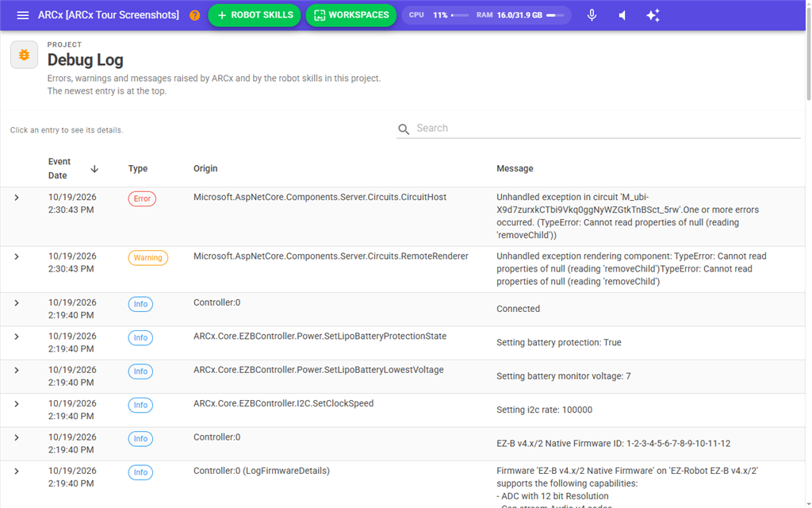Click the speaker volume icon
The height and width of the screenshot is (508, 812).
click(x=622, y=15)
